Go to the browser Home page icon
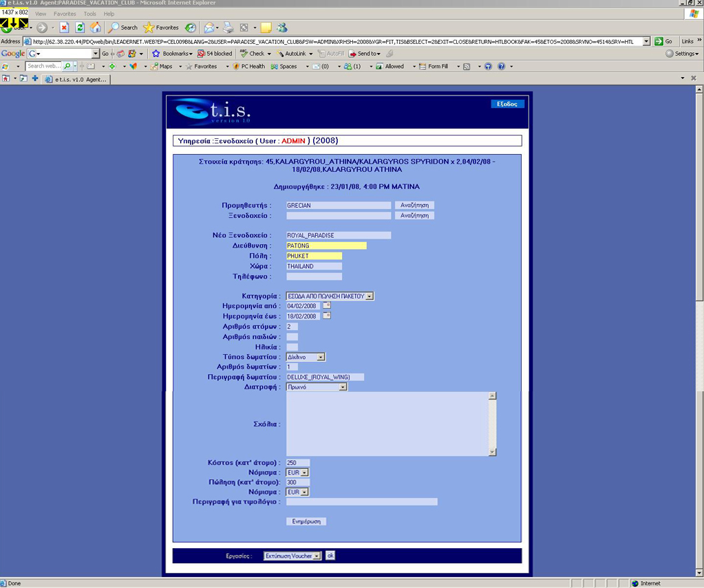 (96, 28)
